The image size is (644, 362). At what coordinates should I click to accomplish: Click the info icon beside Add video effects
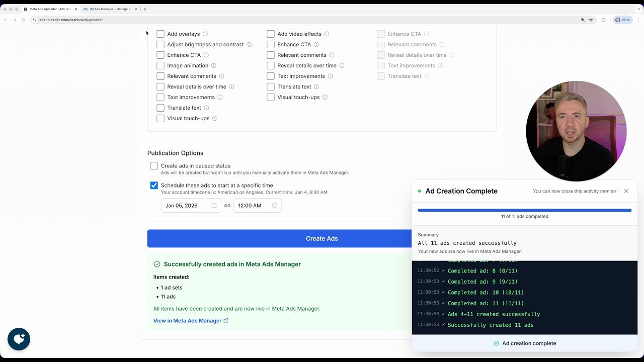327,34
